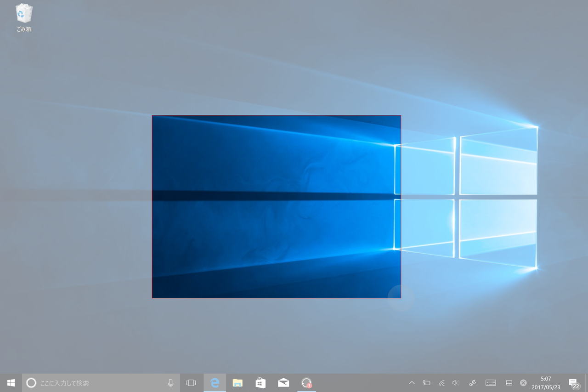Open Action Center showing 22 notifications
This screenshot has width=588, height=392.
[574, 382]
